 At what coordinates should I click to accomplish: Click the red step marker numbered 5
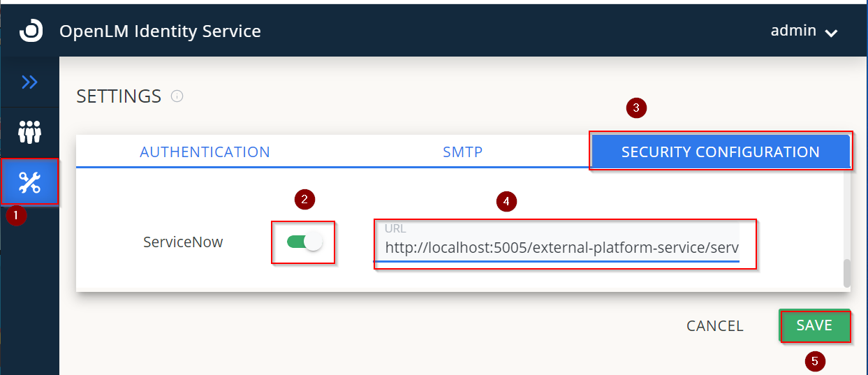click(x=813, y=361)
